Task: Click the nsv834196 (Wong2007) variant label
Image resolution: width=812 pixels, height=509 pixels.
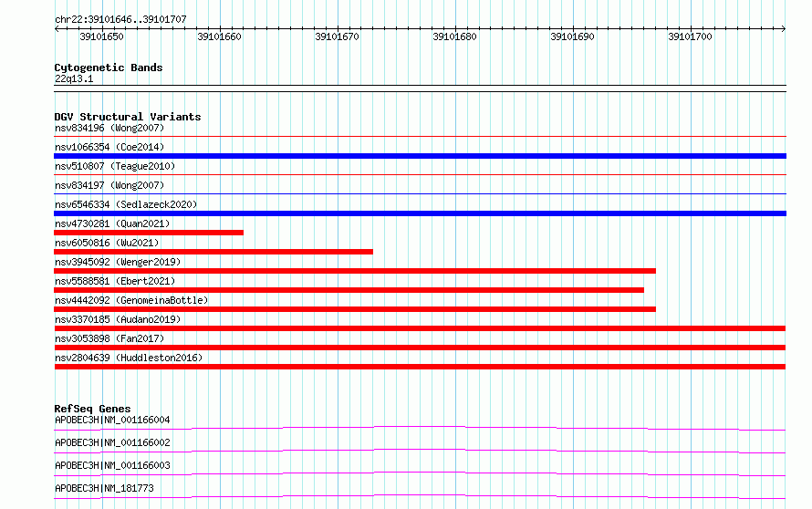Action: (109, 128)
